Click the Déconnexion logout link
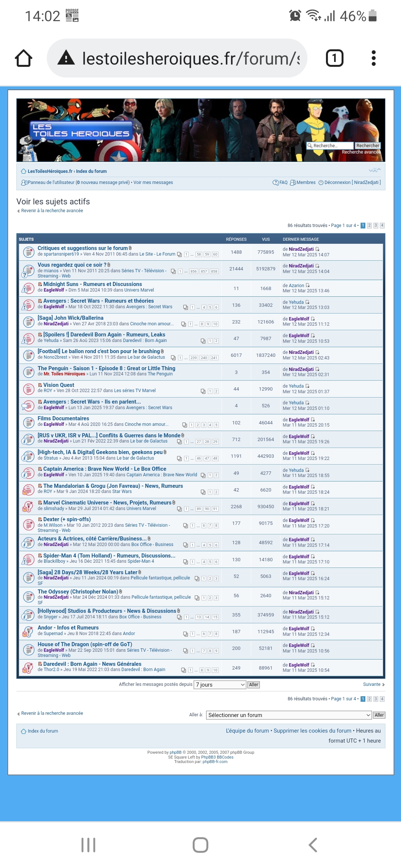This screenshot has width=401, height=868. (x=337, y=183)
